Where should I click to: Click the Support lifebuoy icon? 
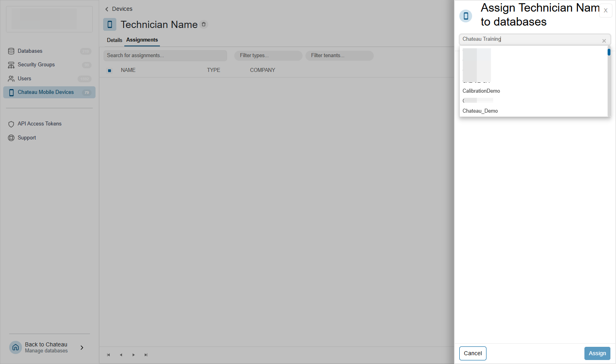11,138
